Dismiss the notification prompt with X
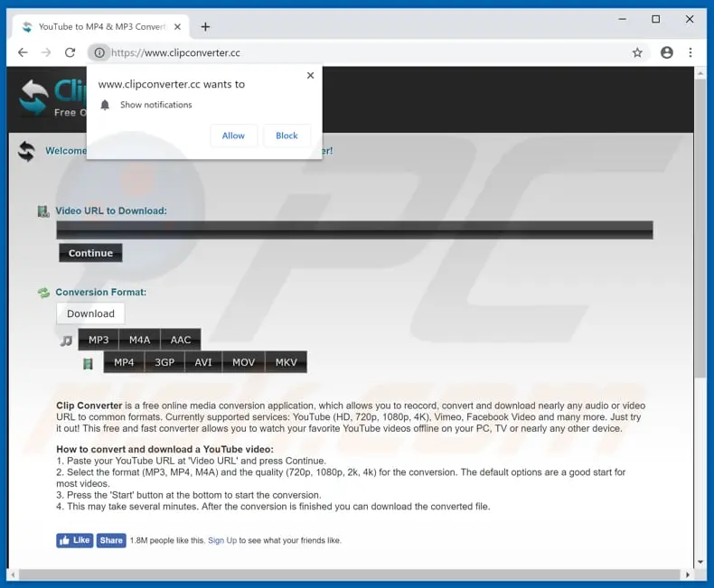The width and height of the screenshot is (714, 588). point(311,76)
